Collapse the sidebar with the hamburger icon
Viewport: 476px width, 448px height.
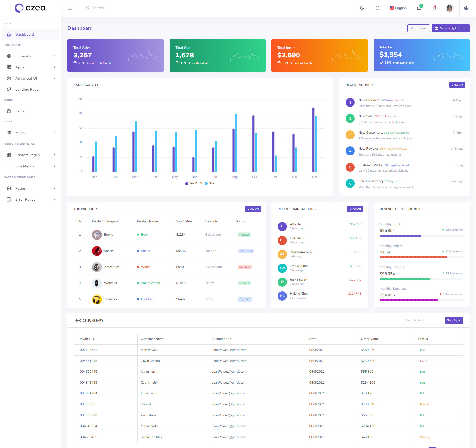coord(70,8)
